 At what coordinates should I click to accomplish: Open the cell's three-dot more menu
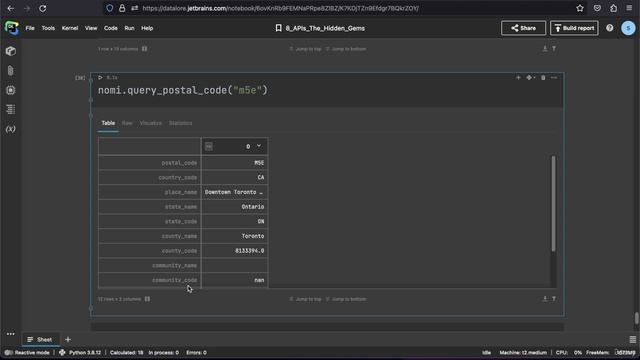[554, 78]
